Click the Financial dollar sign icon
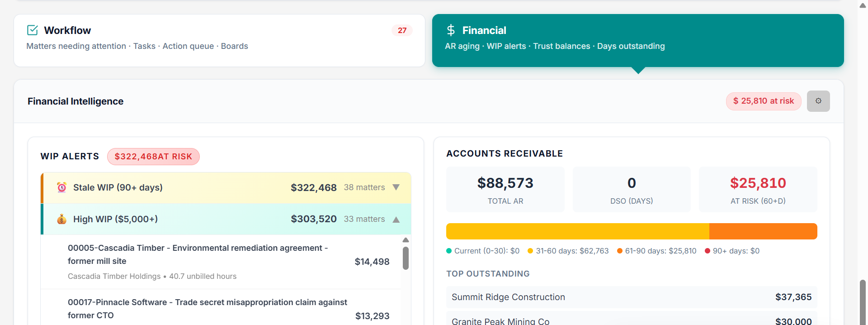Image resolution: width=868 pixels, height=325 pixels. [x=451, y=30]
